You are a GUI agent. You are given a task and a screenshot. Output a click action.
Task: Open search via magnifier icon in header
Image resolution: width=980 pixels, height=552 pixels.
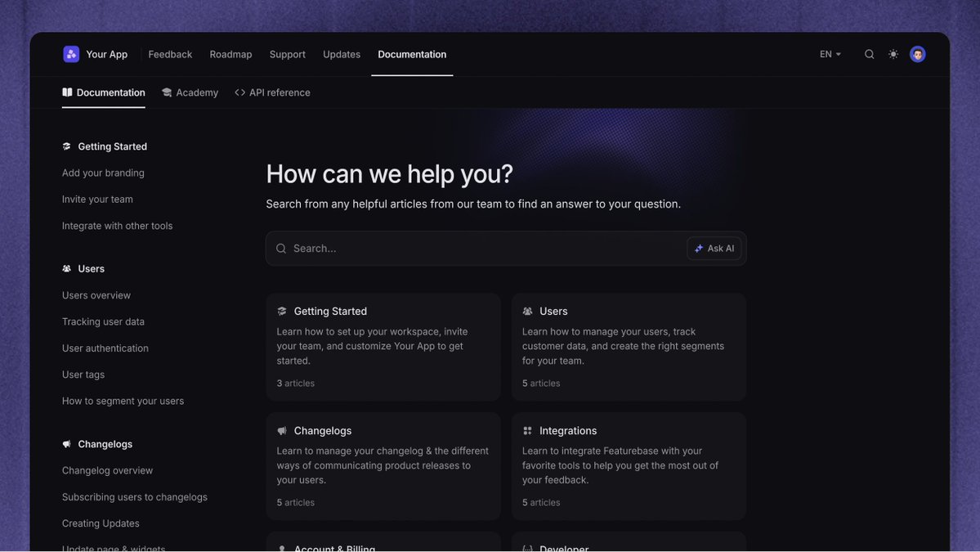pos(869,55)
